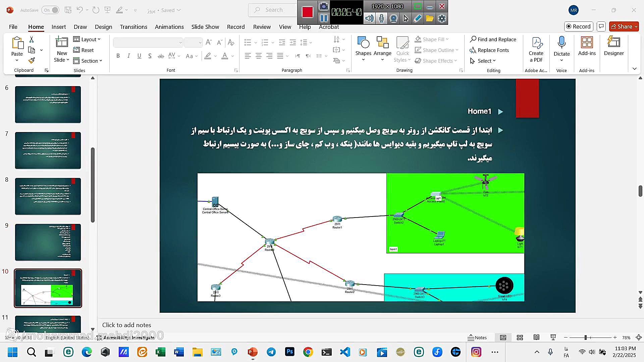The width and height of the screenshot is (644, 362).
Task: Click the Reset slide button
Action: tap(84, 50)
